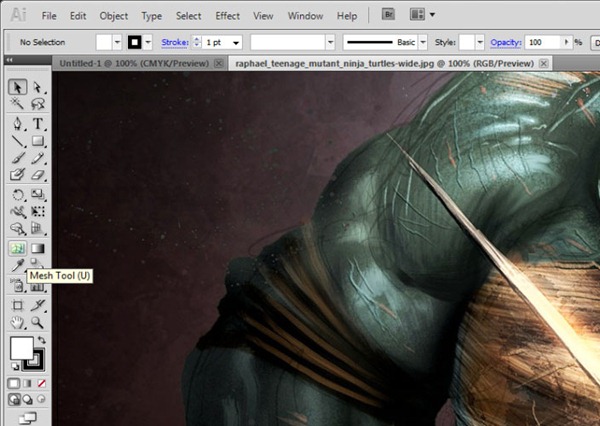Select the Free Transform tool
The width and height of the screenshot is (600, 426).
(x=38, y=211)
